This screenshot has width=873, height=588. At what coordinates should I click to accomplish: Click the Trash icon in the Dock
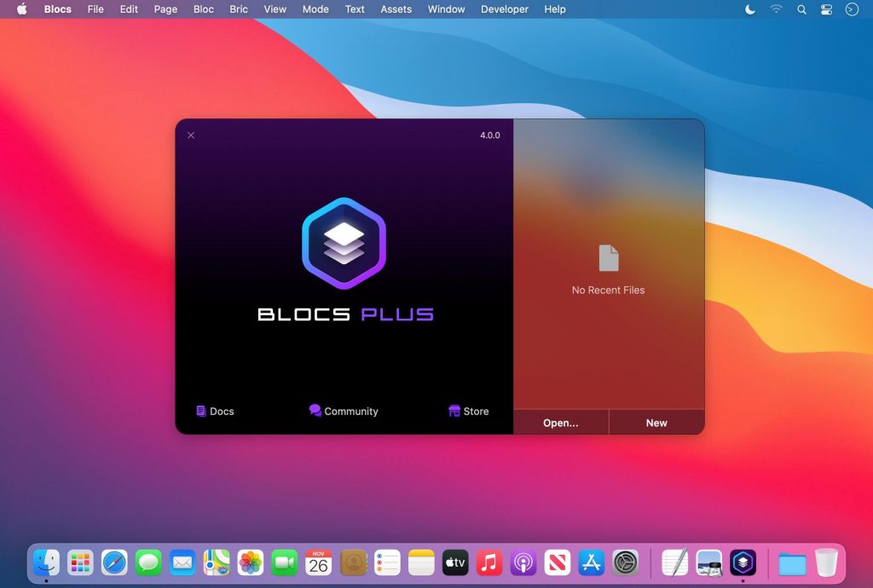click(x=824, y=562)
